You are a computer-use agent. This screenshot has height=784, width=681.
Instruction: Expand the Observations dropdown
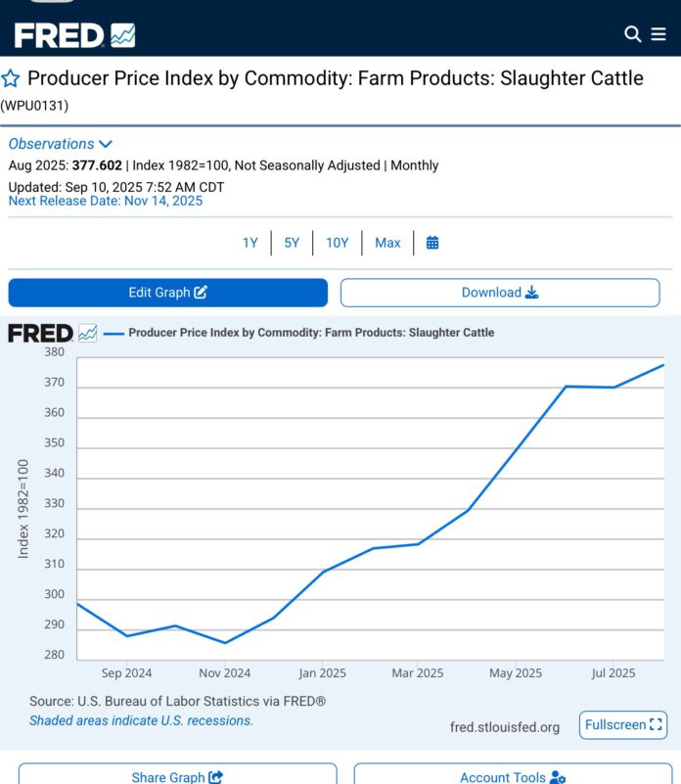click(x=61, y=144)
